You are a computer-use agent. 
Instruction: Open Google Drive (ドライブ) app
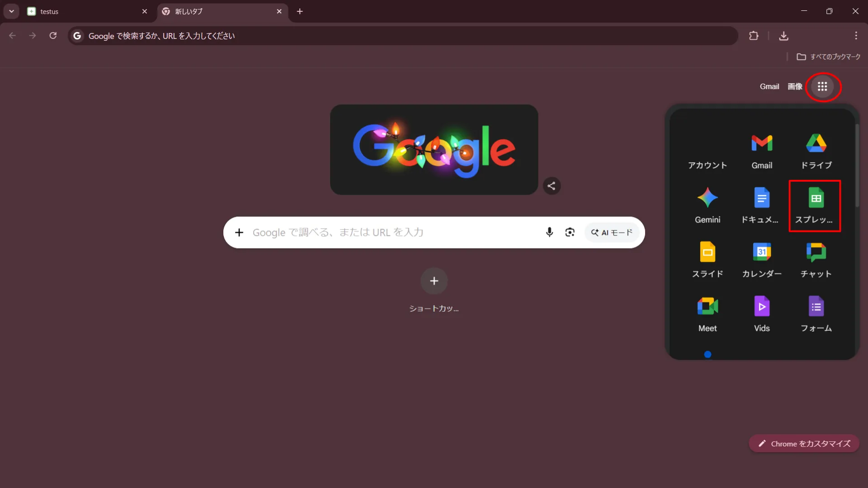(816, 152)
